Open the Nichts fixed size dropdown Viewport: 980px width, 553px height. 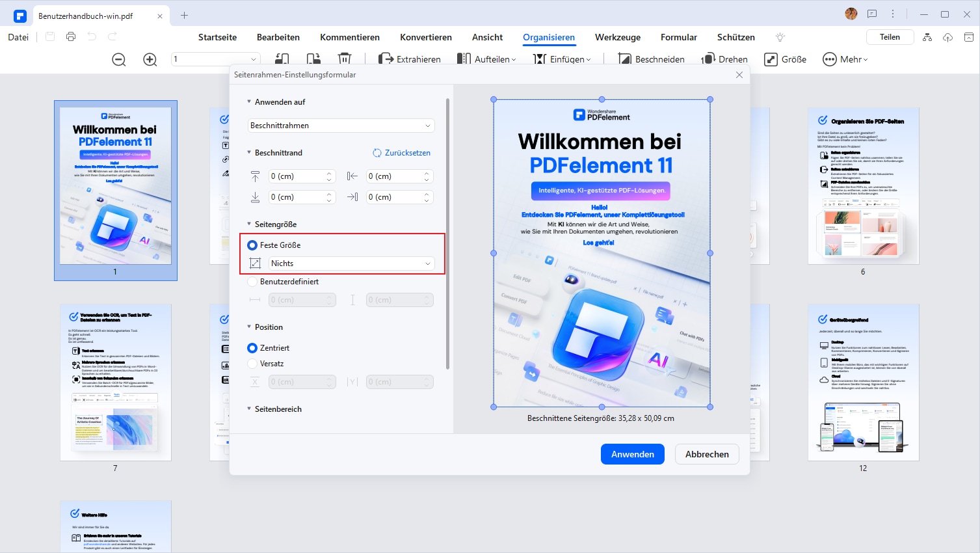coord(351,263)
